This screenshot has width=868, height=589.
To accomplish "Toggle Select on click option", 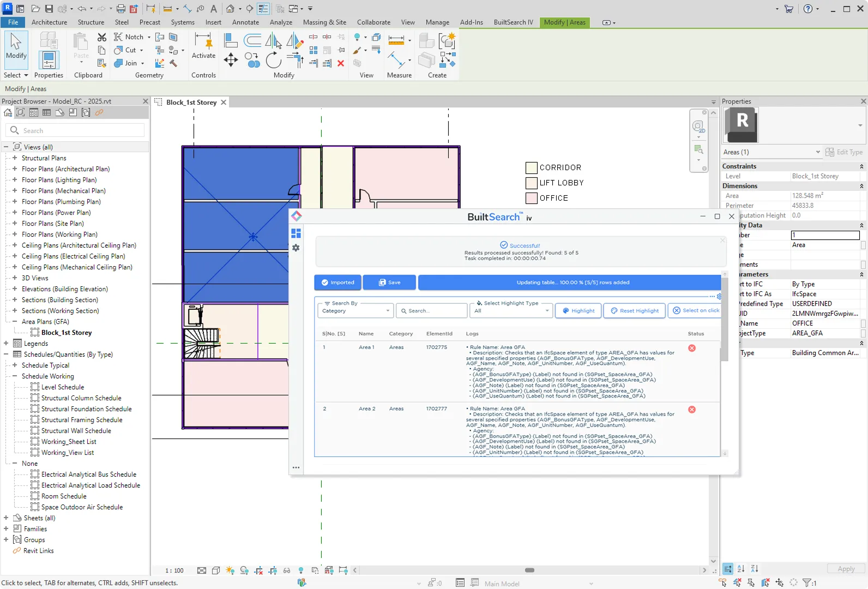I will tap(695, 311).
